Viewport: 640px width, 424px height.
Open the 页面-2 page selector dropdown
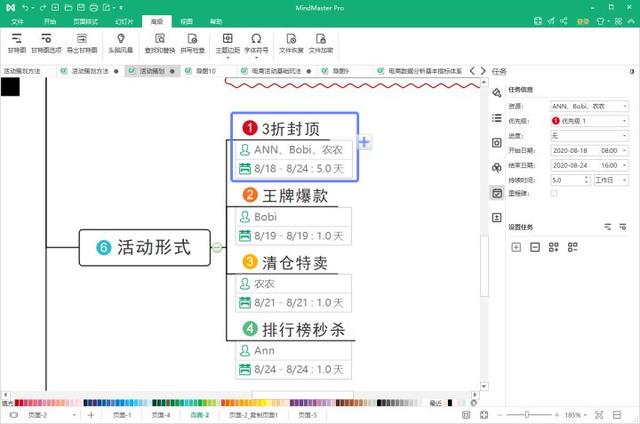(51, 415)
